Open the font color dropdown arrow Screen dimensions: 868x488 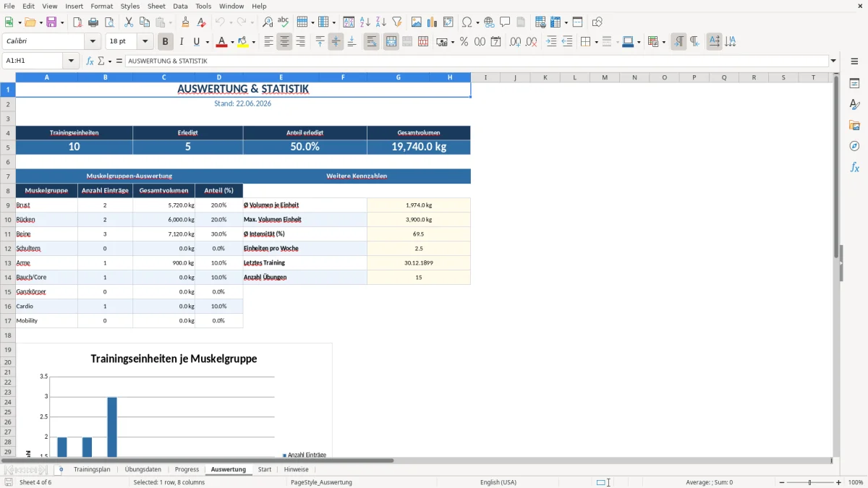pyautogui.click(x=232, y=42)
